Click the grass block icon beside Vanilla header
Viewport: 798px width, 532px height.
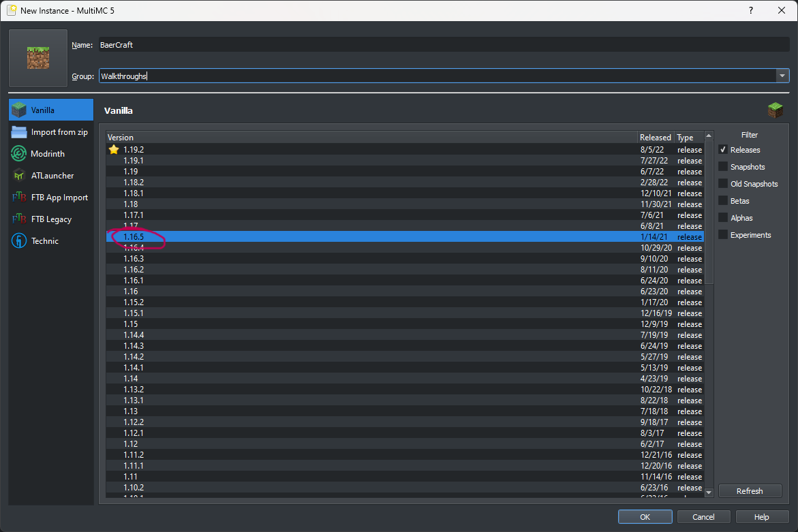(775, 110)
